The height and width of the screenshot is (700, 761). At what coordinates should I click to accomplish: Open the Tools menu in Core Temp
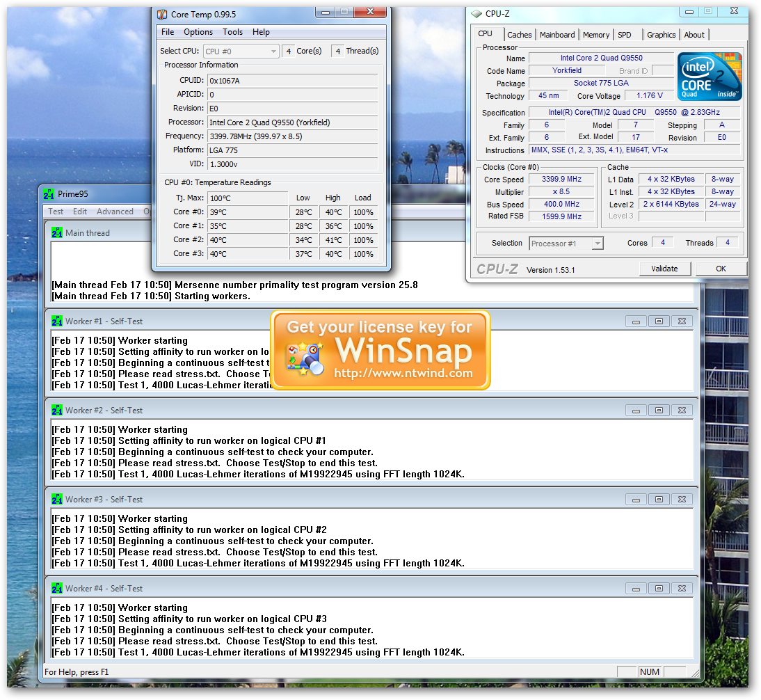click(x=232, y=32)
